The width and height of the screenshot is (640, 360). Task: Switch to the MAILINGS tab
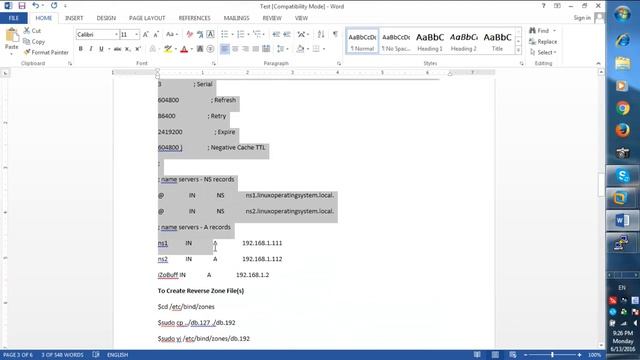click(x=236, y=18)
